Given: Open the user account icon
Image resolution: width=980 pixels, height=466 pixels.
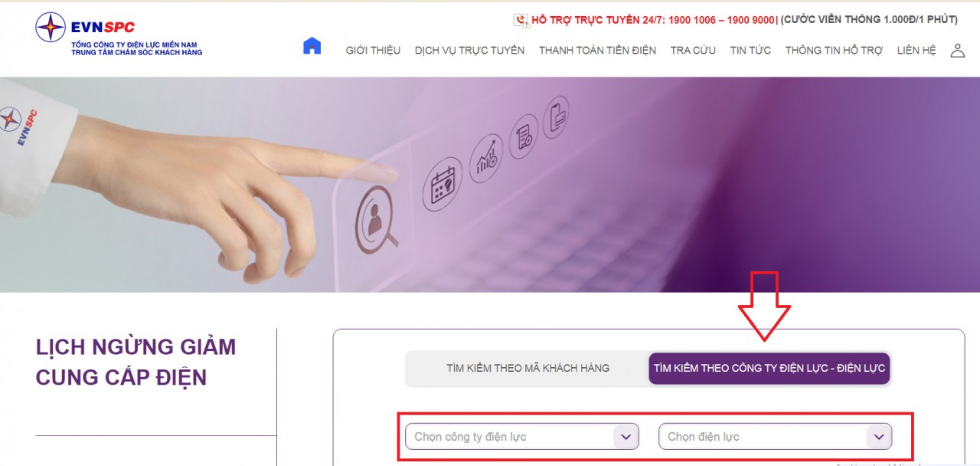Looking at the screenshot, I should point(957,51).
